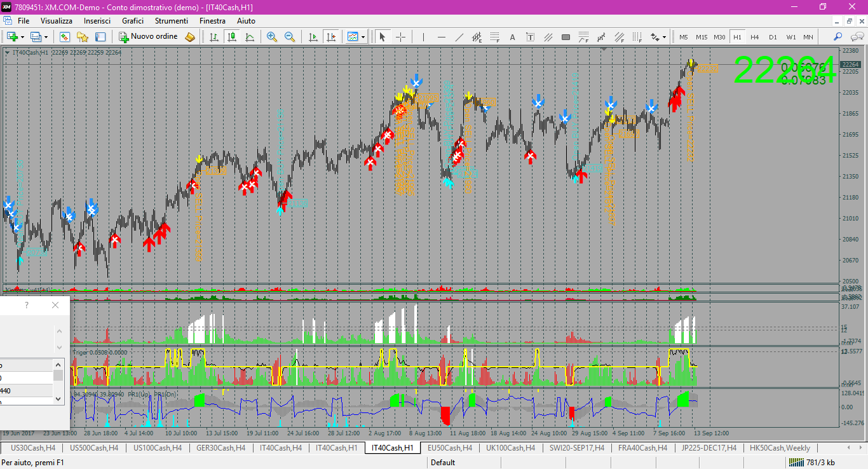868x469 pixels.
Task: Open the Profiles tool
Action: [36, 37]
